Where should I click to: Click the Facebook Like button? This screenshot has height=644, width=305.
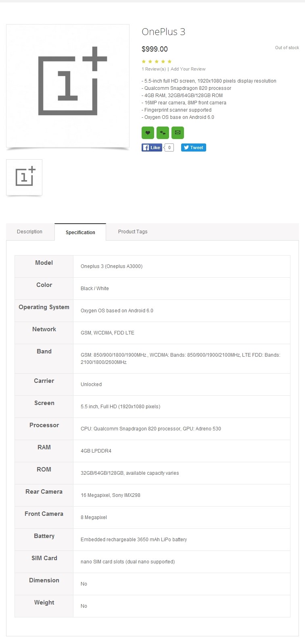coord(152,147)
